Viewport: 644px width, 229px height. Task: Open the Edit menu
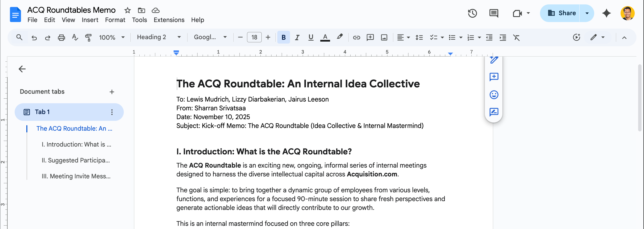[x=50, y=20]
